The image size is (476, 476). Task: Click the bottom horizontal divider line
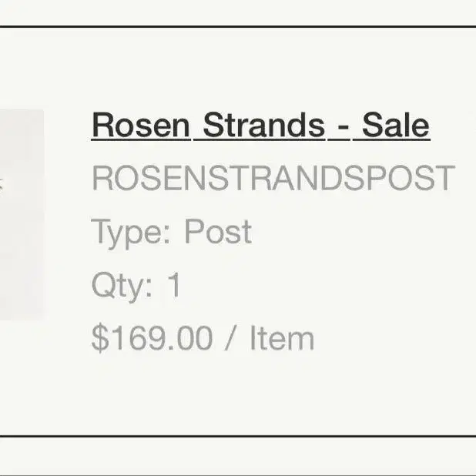pyautogui.click(x=238, y=436)
